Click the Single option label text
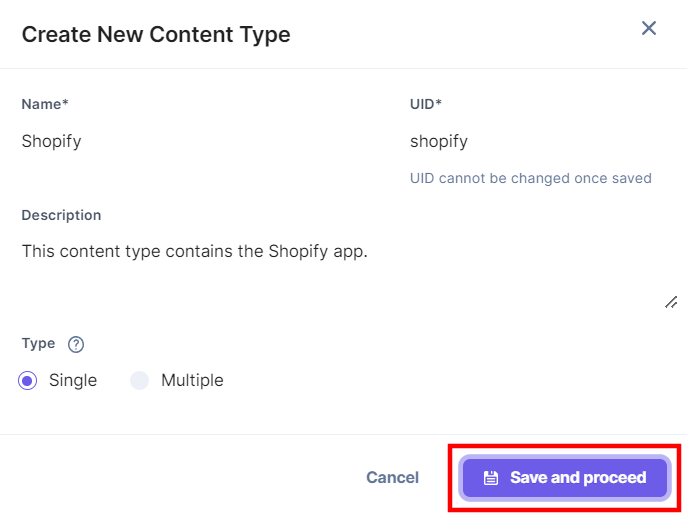The height and width of the screenshot is (517, 687). pos(73,380)
